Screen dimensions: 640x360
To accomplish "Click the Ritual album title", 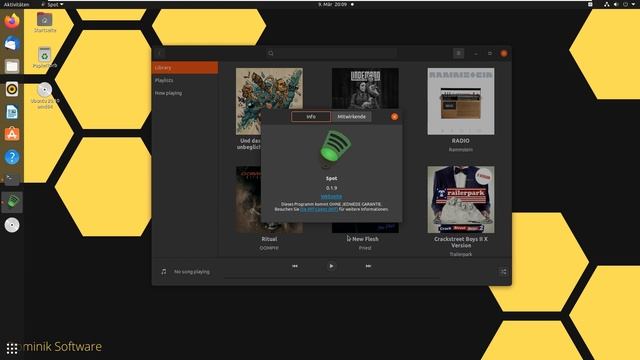I will click(269, 239).
